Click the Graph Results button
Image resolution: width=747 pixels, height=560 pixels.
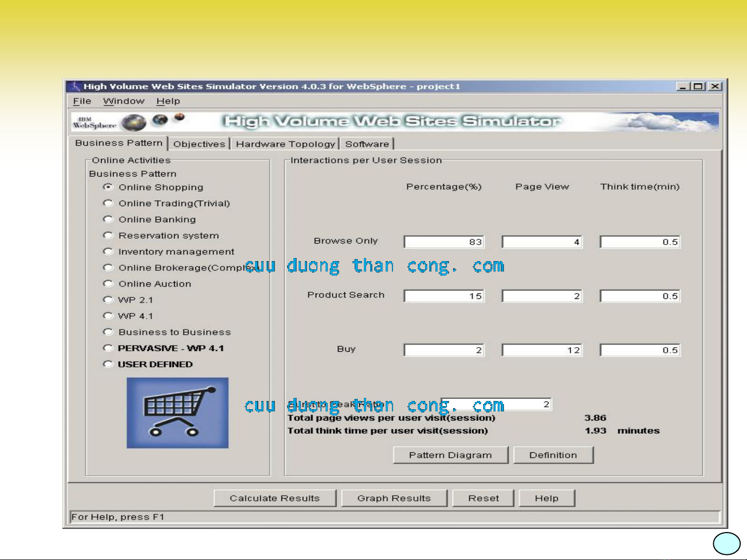pos(394,498)
